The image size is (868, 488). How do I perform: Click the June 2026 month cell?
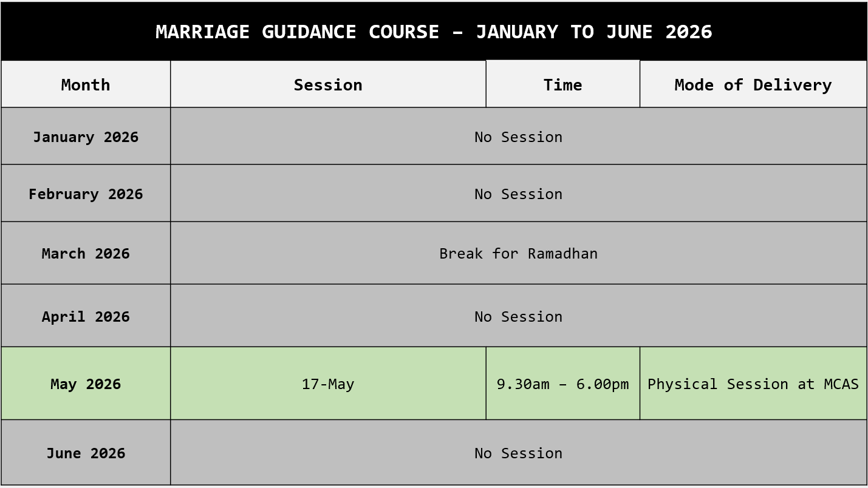(x=86, y=453)
